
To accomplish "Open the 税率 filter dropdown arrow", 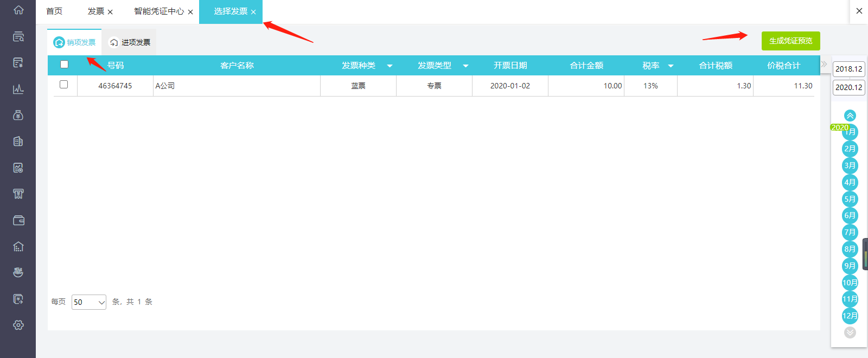I will pos(671,66).
